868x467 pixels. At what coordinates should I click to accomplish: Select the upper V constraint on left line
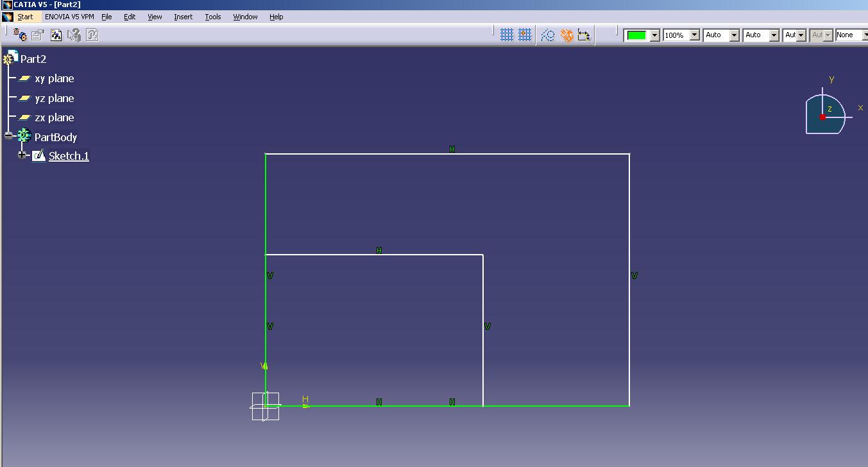coord(270,276)
